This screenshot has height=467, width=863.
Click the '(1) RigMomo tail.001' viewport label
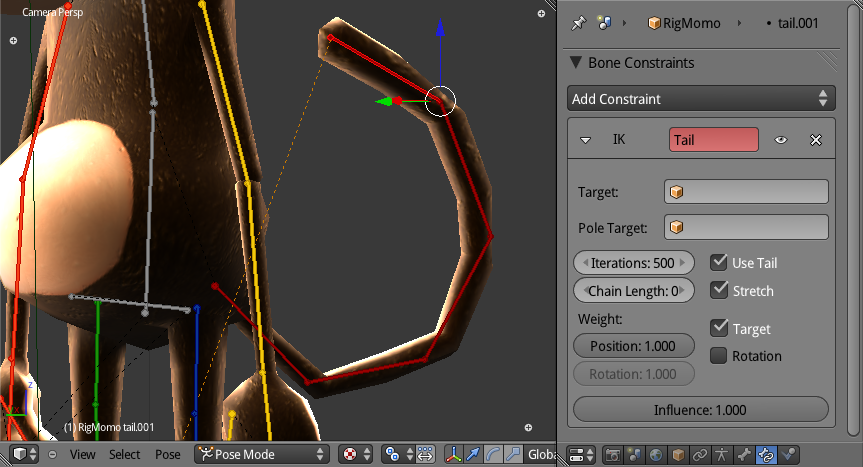click(x=109, y=427)
